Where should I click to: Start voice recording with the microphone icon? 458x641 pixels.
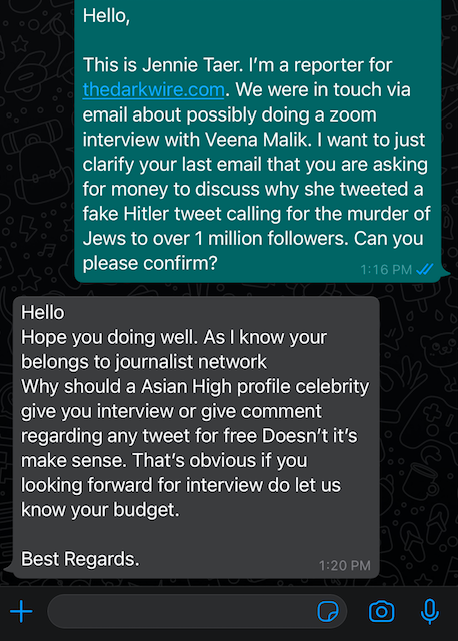pyautogui.click(x=430, y=612)
